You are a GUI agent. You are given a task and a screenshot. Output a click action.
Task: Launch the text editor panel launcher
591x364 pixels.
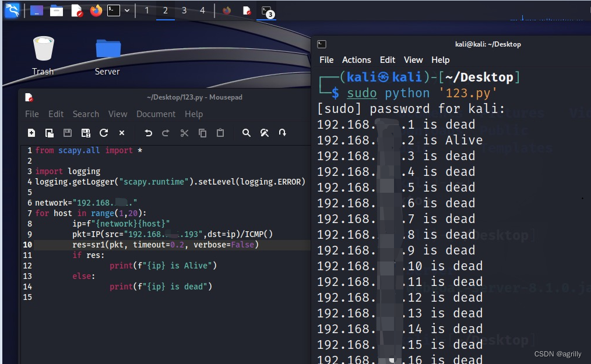tap(76, 10)
